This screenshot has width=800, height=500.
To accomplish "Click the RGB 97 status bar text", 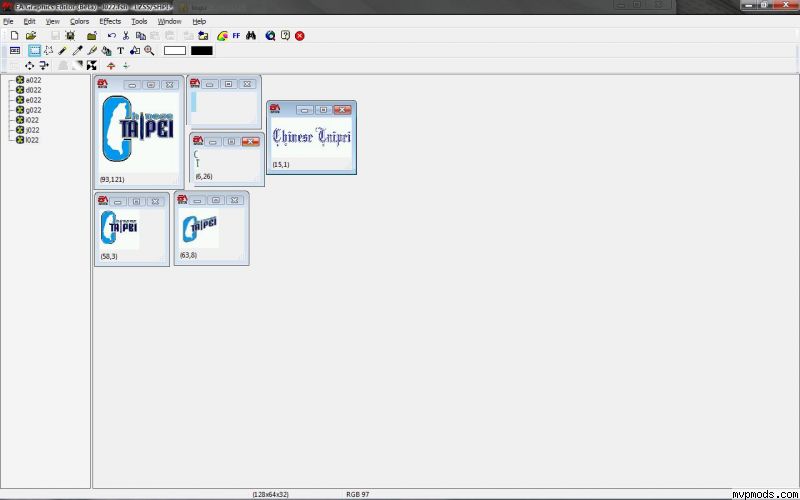I will (x=358, y=494).
